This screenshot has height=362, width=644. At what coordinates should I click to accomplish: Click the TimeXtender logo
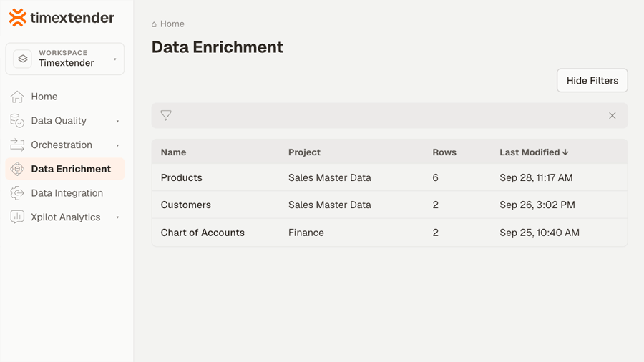click(x=62, y=18)
